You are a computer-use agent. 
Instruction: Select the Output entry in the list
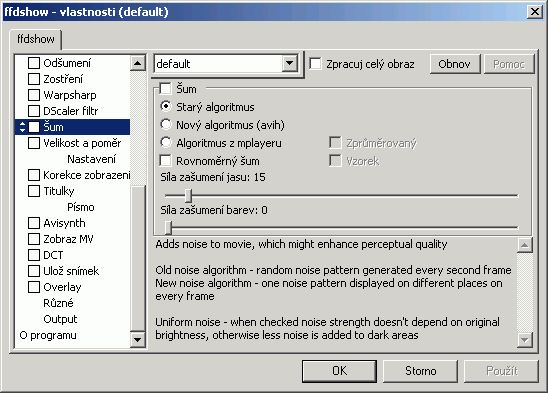coord(60,319)
